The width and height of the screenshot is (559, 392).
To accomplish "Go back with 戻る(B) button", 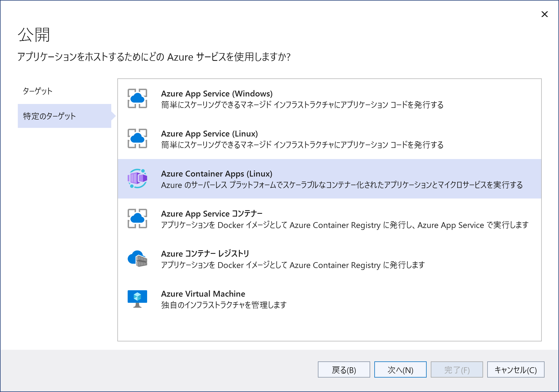I will pos(344,369).
